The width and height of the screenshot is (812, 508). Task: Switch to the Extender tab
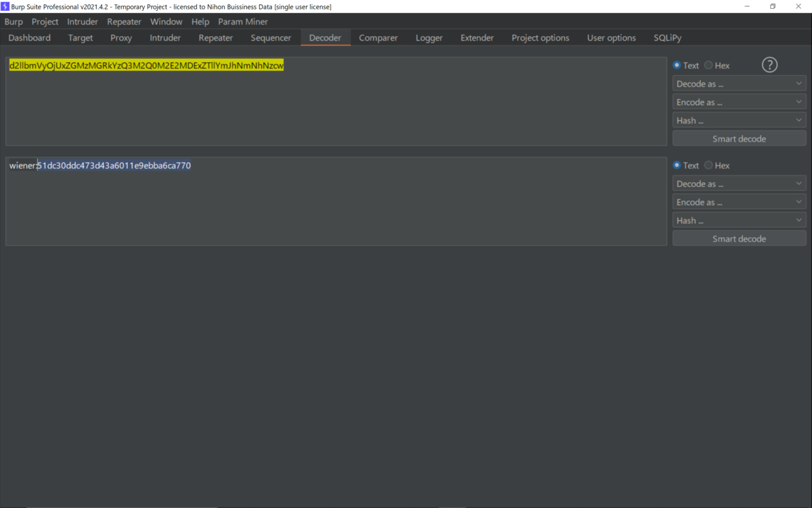coord(477,38)
